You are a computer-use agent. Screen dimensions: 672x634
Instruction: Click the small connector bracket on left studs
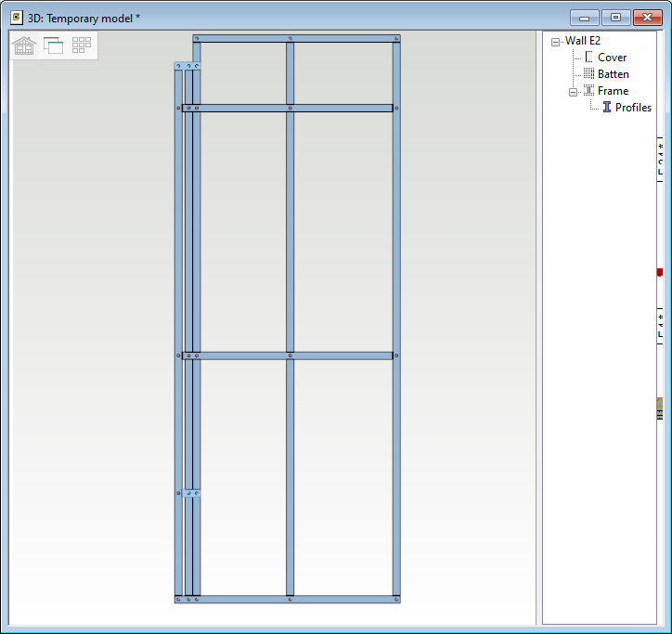coord(190,494)
